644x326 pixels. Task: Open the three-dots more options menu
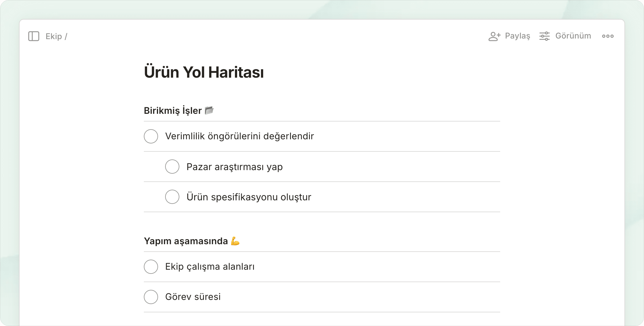click(608, 36)
